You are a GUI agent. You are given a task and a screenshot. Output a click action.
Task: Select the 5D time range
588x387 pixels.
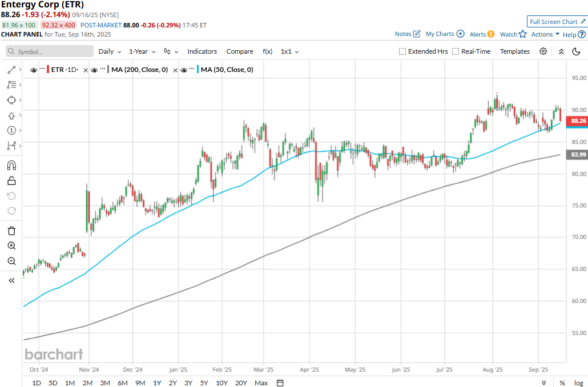click(53, 383)
